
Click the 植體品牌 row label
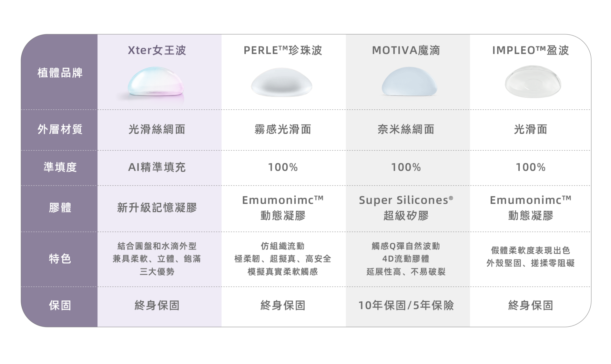pos(60,73)
